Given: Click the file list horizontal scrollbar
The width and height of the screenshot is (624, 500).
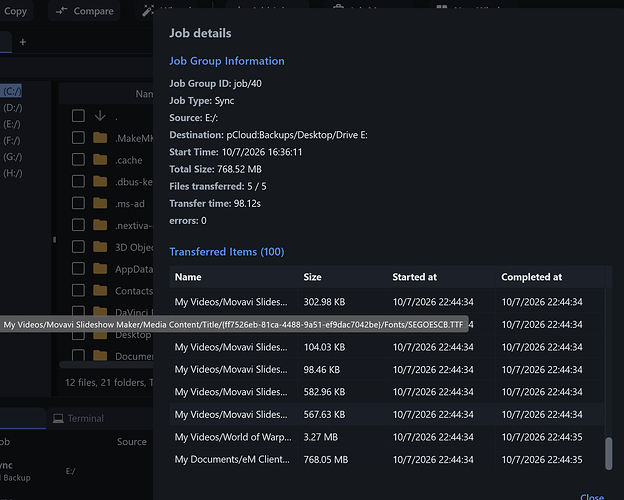Looking at the screenshot, I should [106, 364].
